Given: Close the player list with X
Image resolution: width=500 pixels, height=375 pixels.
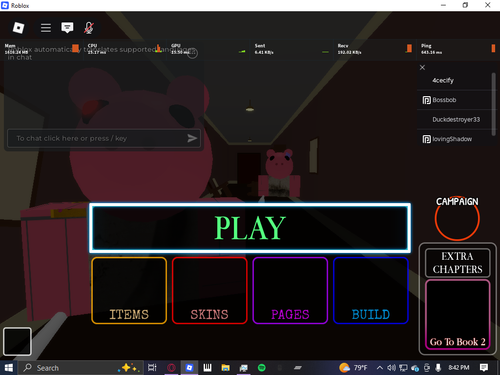Looking at the screenshot, I should coord(422,67).
